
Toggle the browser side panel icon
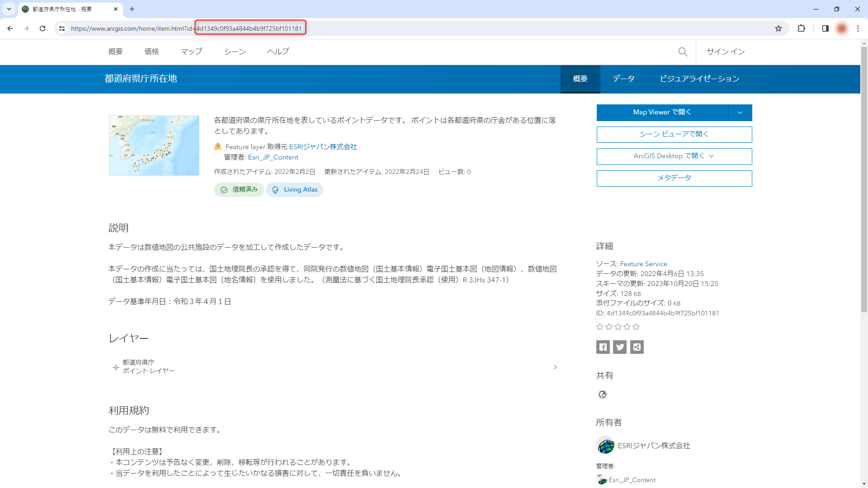(x=825, y=28)
